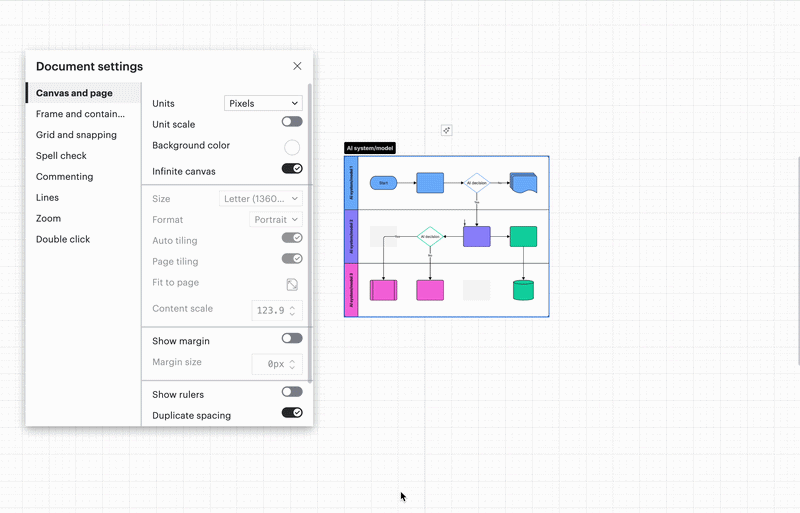800x513 pixels.
Task: Select the pink predefined process shape
Action: [x=383, y=290]
